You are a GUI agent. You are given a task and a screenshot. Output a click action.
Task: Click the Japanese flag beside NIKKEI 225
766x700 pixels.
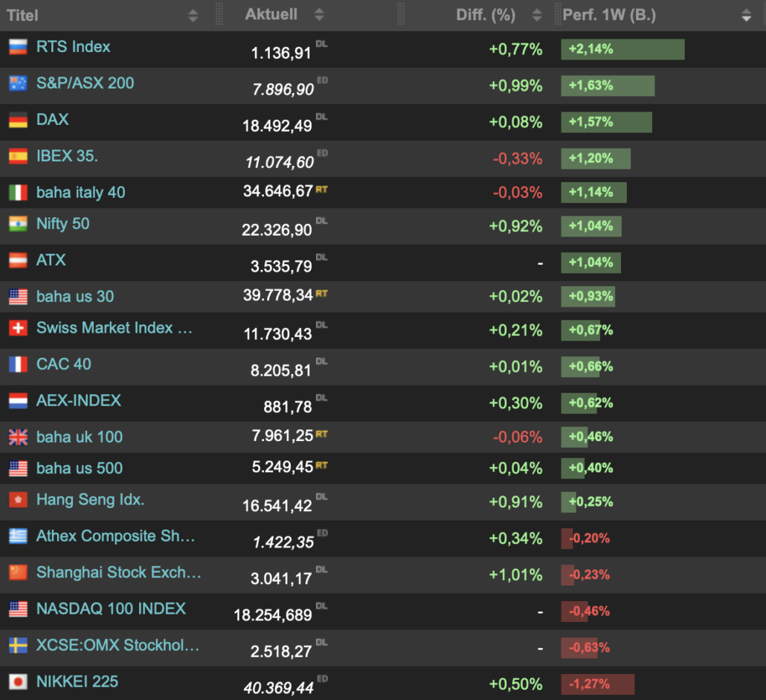(18, 682)
